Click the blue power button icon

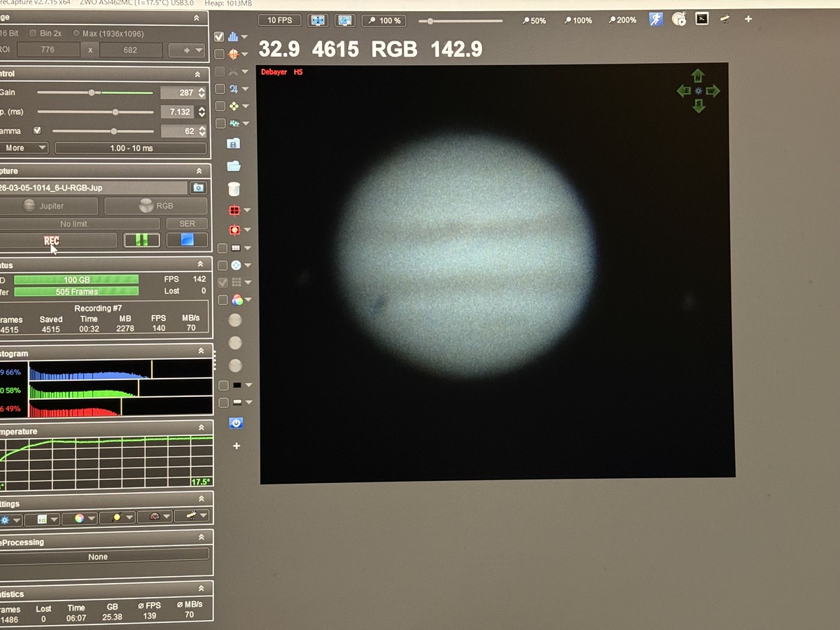(x=236, y=423)
